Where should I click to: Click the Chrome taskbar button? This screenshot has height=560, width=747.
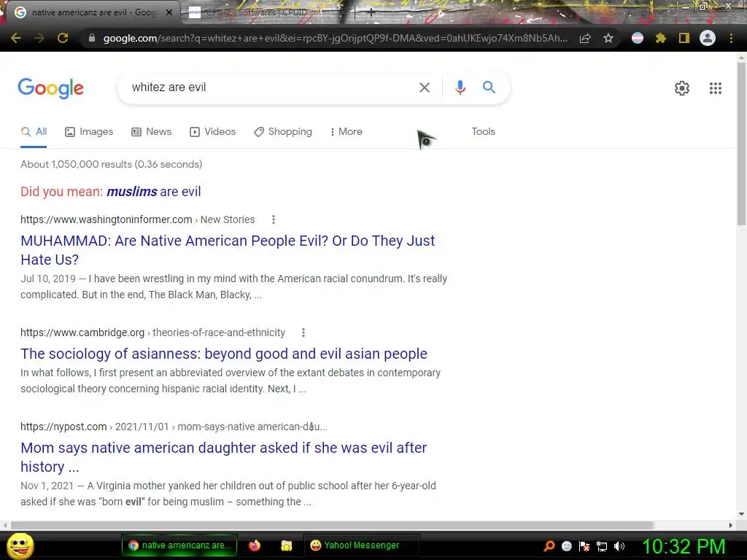179,545
